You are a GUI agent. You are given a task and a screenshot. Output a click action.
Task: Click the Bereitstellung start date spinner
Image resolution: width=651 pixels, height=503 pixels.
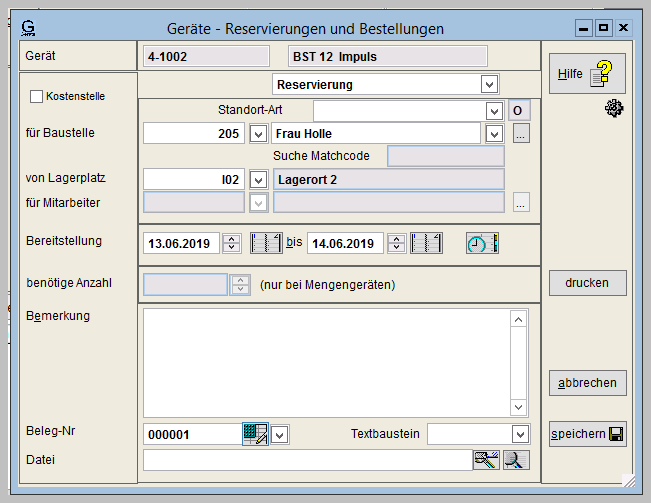point(232,243)
